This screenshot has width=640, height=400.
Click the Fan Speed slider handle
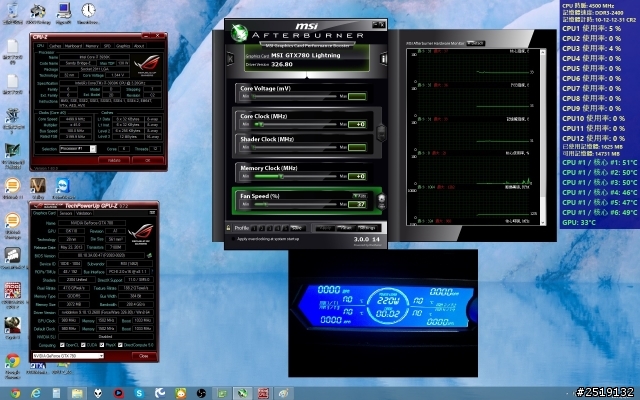267,204
